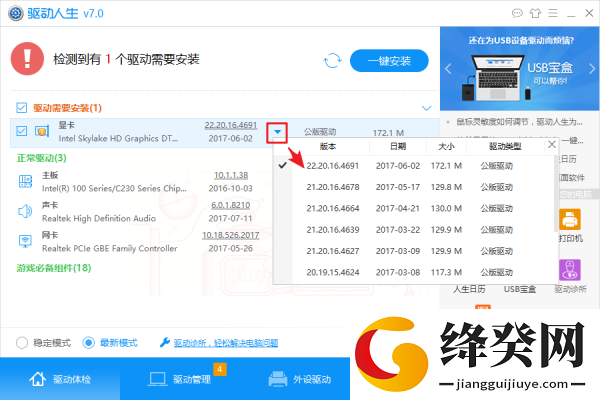Click the 129.8 M size cell

pyautogui.click(x=446, y=187)
